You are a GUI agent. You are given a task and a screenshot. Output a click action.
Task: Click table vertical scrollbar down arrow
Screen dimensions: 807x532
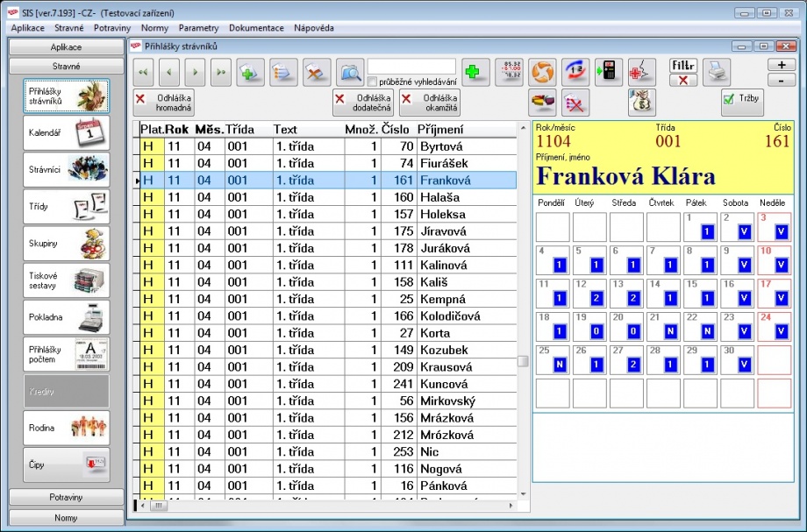coord(523,494)
